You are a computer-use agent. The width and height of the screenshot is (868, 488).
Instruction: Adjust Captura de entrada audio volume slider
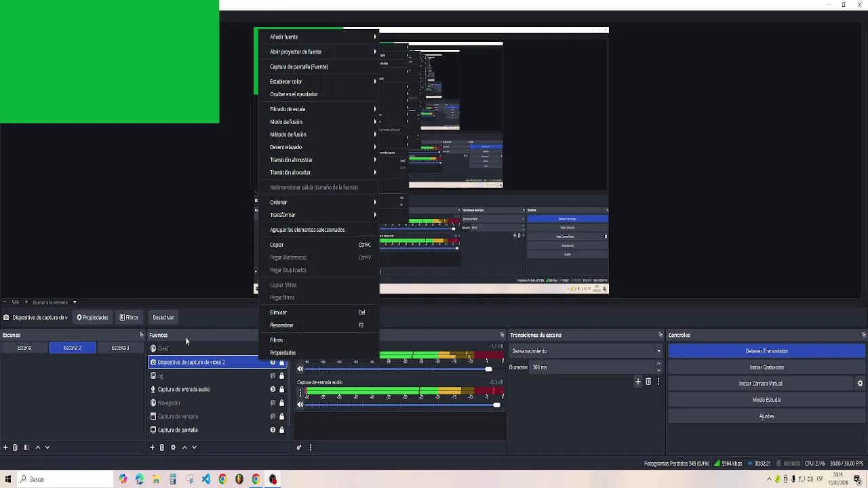click(x=404, y=405)
